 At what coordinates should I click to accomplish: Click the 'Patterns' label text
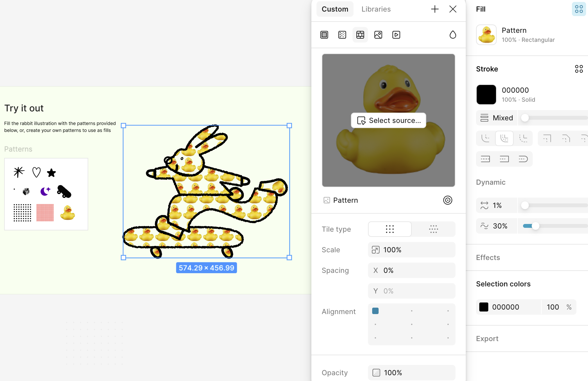click(x=18, y=149)
